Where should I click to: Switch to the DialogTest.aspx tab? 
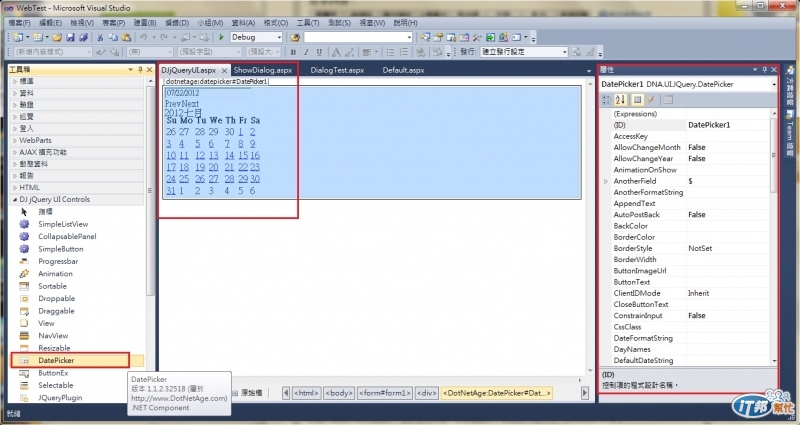point(337,70)
